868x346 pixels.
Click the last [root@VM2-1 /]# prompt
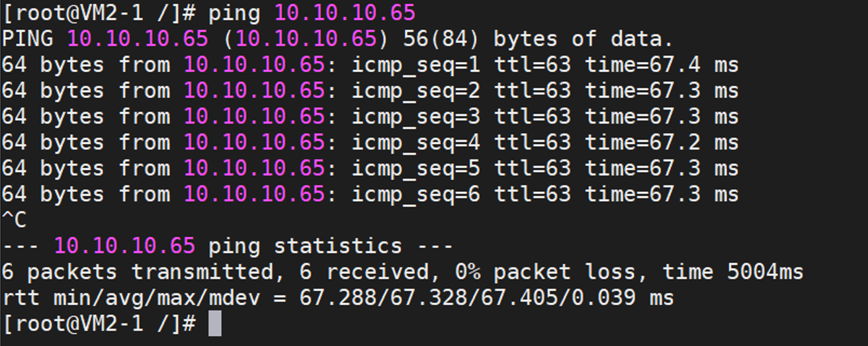(99, 324)
